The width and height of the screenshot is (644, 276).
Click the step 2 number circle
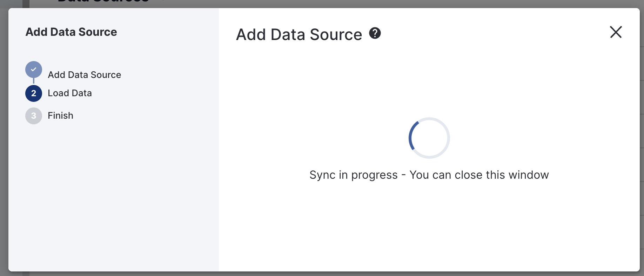point(34,93)
